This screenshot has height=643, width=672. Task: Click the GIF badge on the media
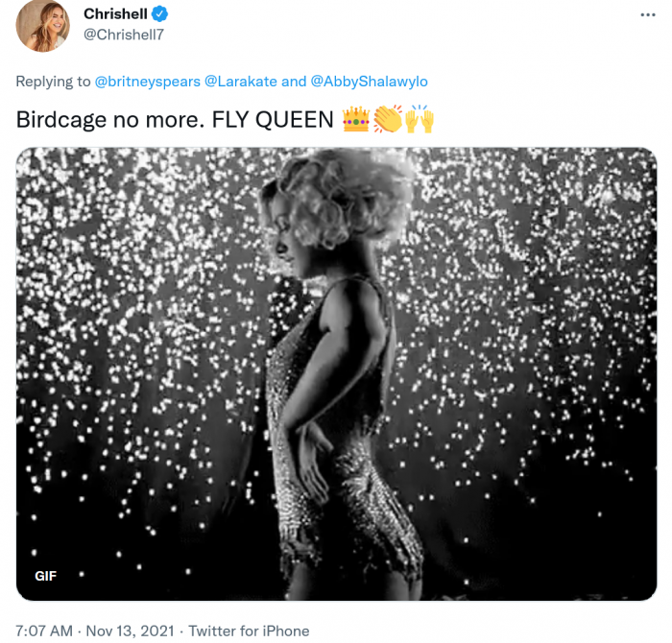click(x=46, y=576)
